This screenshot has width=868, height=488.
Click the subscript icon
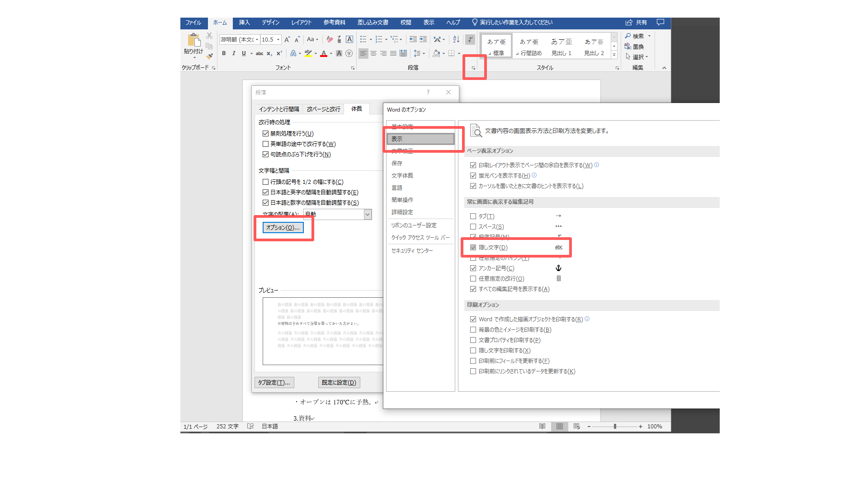point(269,53)
